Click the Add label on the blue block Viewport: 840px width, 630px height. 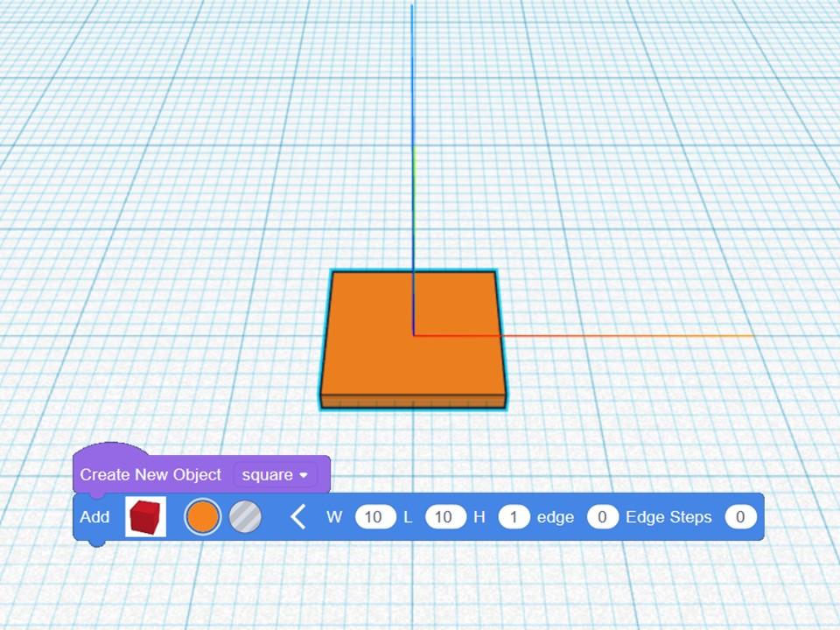94,516
